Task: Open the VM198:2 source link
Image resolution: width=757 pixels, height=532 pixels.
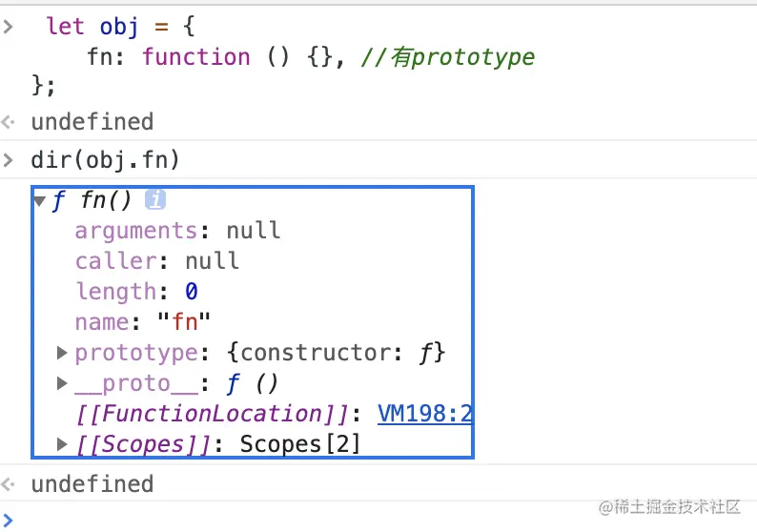Action: click(x=425, y=414)
